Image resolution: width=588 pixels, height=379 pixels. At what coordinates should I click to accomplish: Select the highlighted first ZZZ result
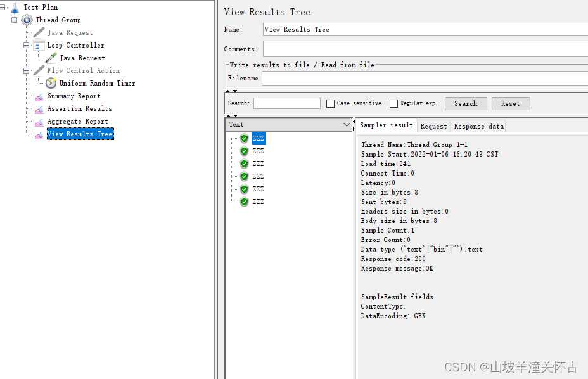point(259,138)
